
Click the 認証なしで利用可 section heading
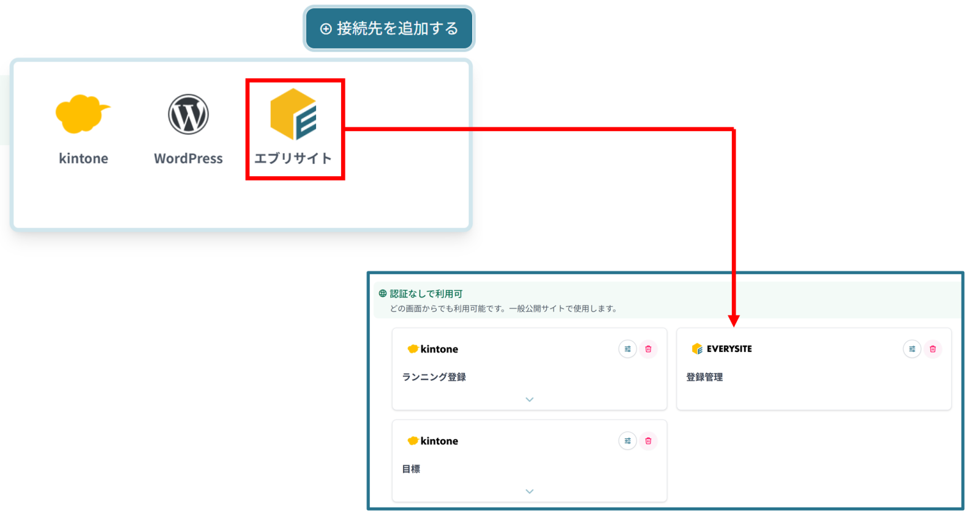coord(426,294)
